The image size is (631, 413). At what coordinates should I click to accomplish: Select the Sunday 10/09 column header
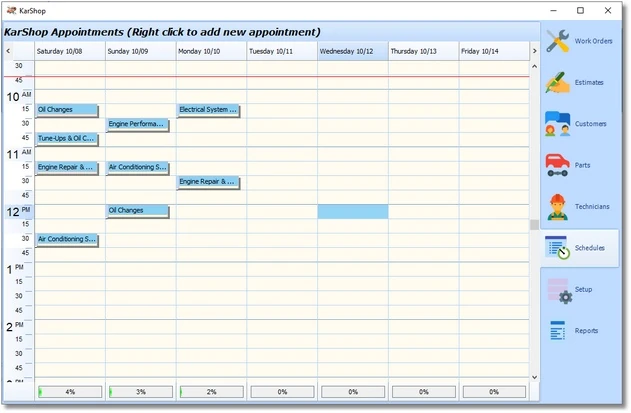coord(141,51)
